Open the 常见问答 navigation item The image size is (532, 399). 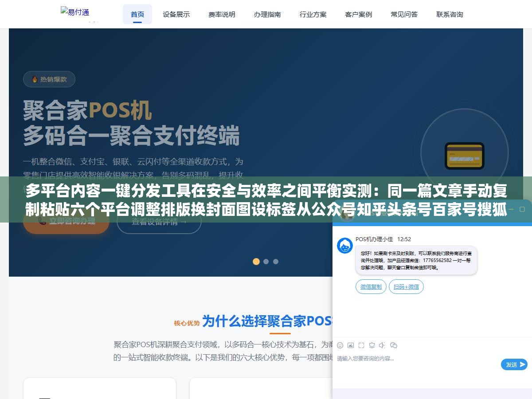(404, 14)
